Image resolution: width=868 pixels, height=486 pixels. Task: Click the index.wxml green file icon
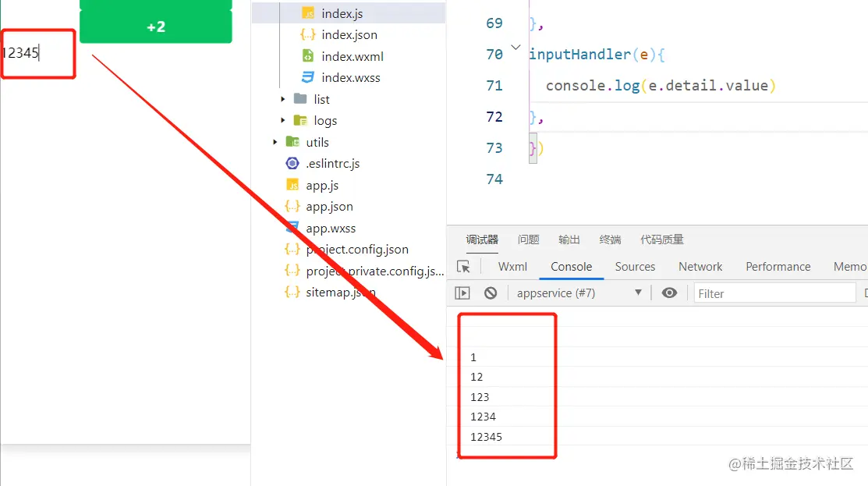tap(308, 56)
